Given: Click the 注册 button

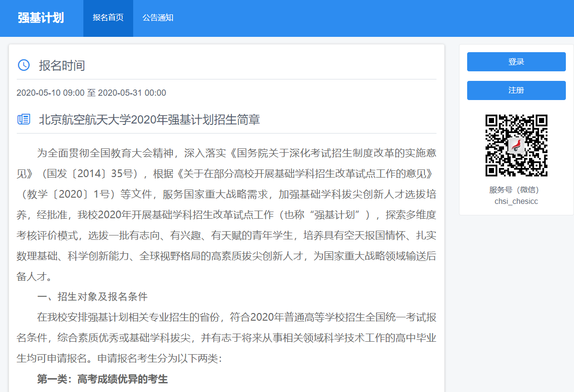Looking at the screenshot, I should (516, 90).
